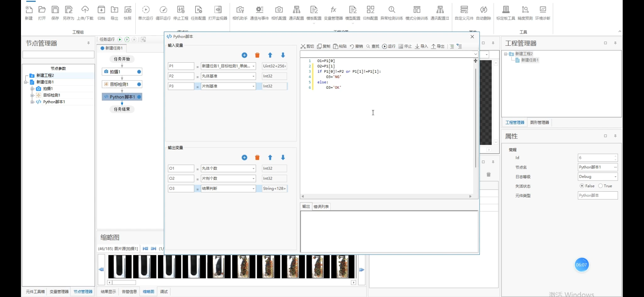Image resolution: width=644 pixels, height=297 pixels.
Task: Click 导入 import in script toolbar
Action: coord(421,46)
